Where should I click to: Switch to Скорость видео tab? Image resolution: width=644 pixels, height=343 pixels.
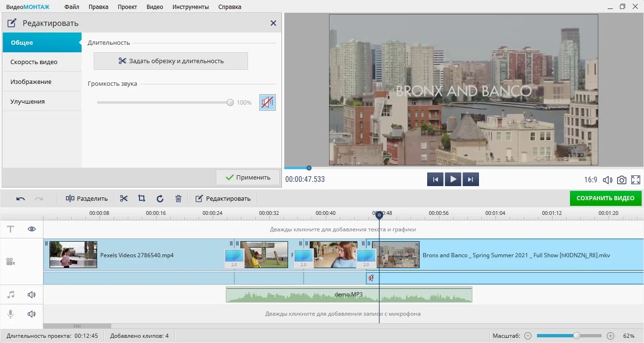coord(42,62)
